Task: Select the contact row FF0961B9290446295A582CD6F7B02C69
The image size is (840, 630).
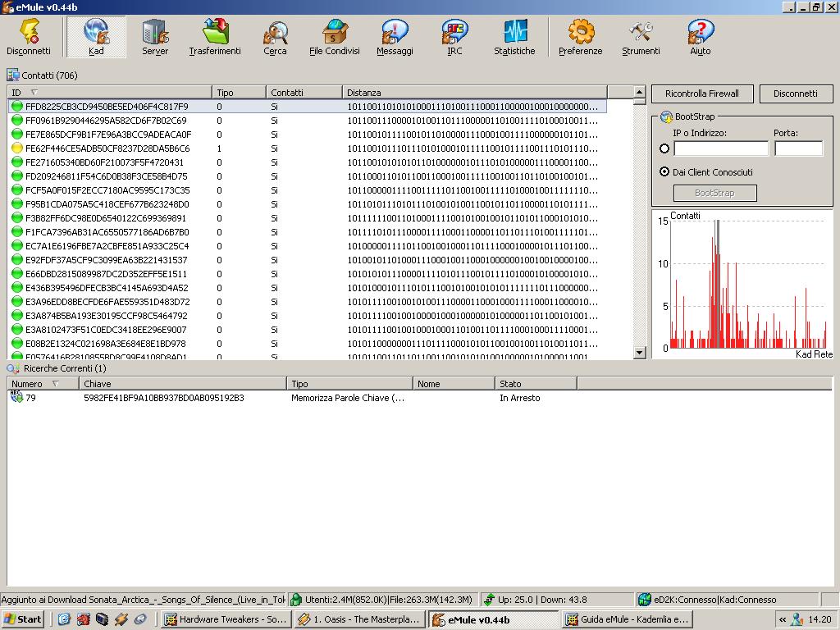Action: click(307, 121)
